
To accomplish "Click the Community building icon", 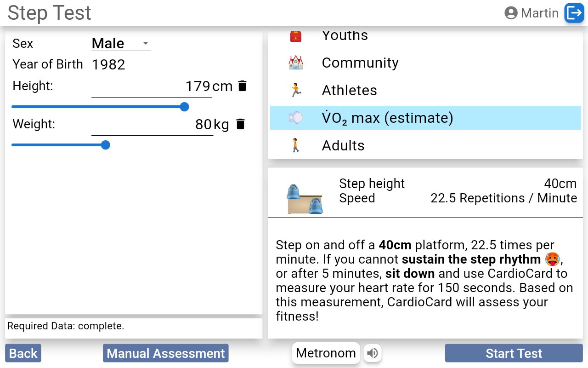I will click(295, 63).
